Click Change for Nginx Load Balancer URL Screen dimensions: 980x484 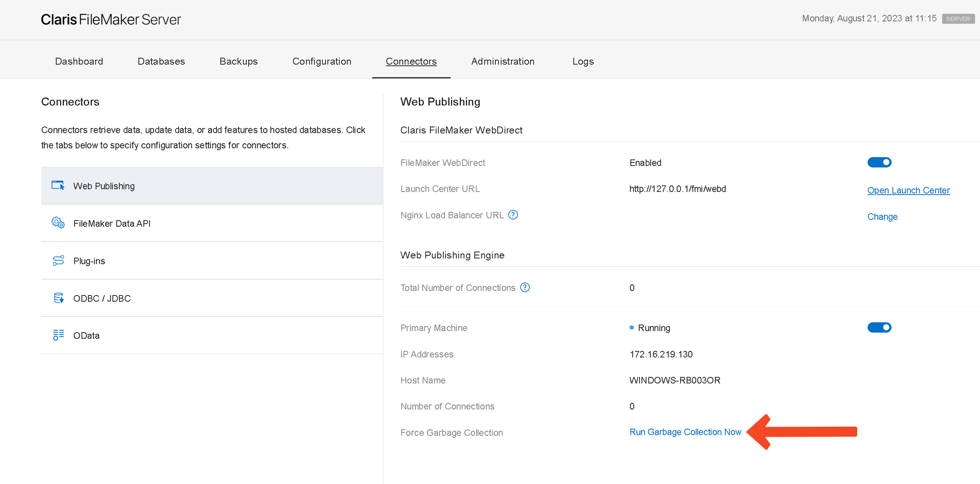tap(882, 216)
